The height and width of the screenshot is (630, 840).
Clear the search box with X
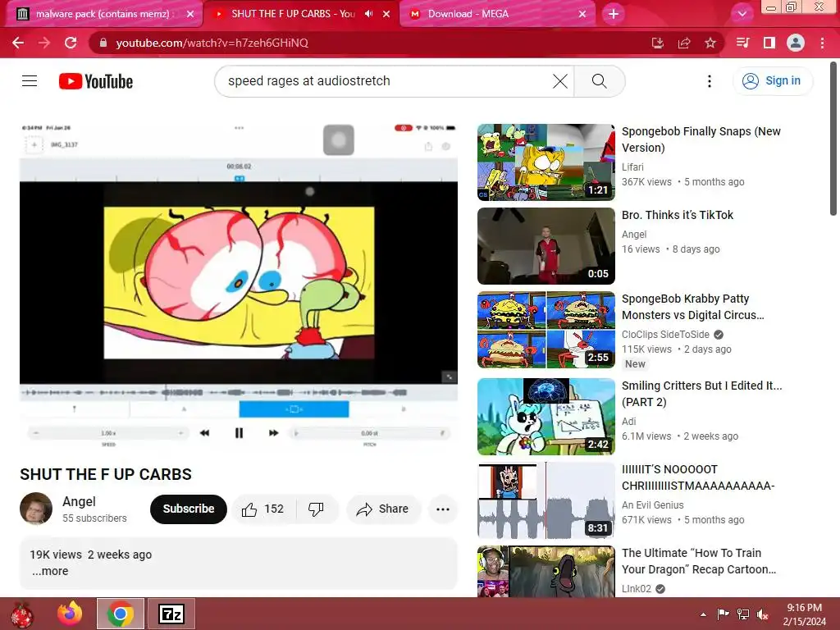(560, 81)
